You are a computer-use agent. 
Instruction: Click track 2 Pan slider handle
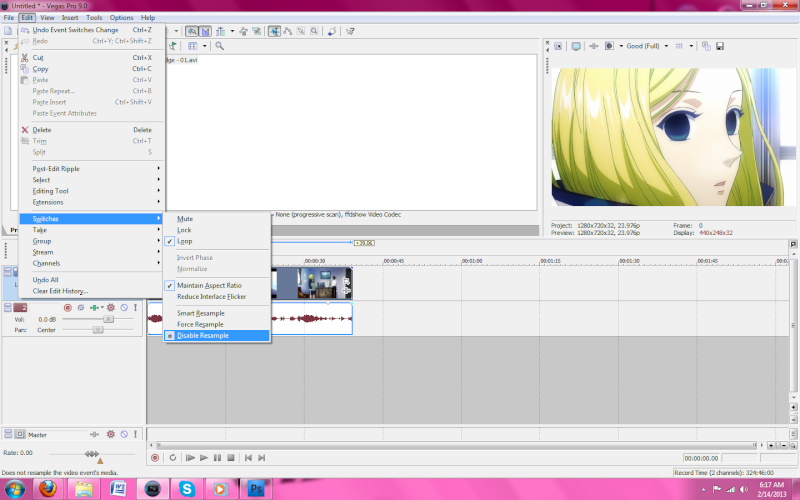pyautogui.click(x=98, y=330)
